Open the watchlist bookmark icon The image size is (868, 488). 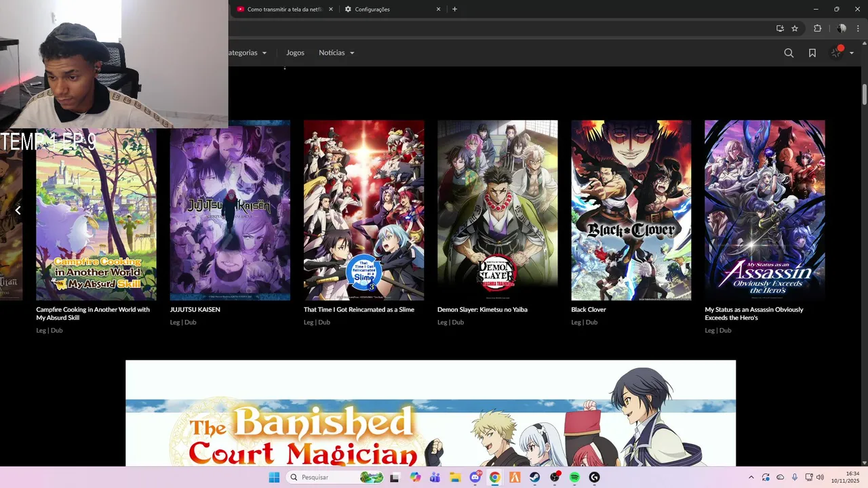point(812,53)
